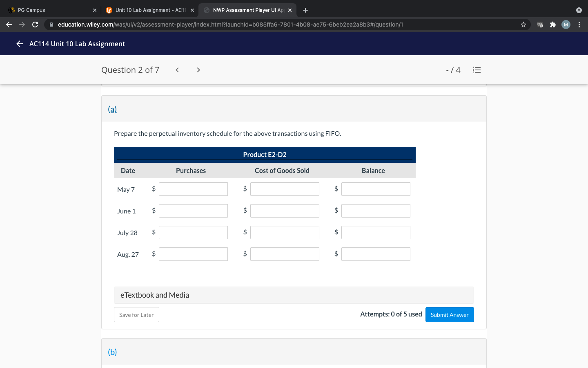This screenshot has width=588, height=368.
Task: Click the July 28 Cost of Goods Sold field
Action: coord(285,232)
